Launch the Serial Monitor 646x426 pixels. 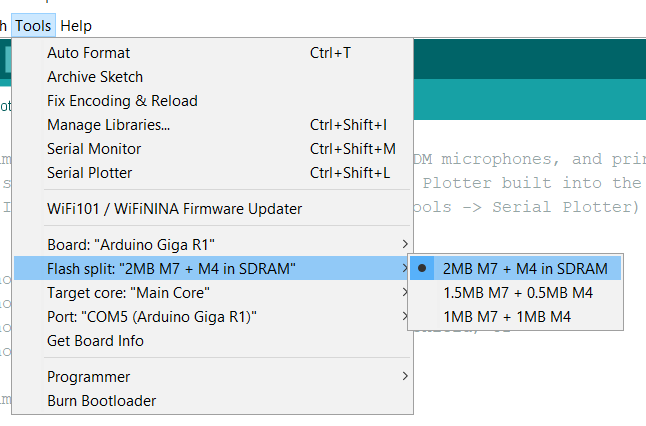point(94,149)
